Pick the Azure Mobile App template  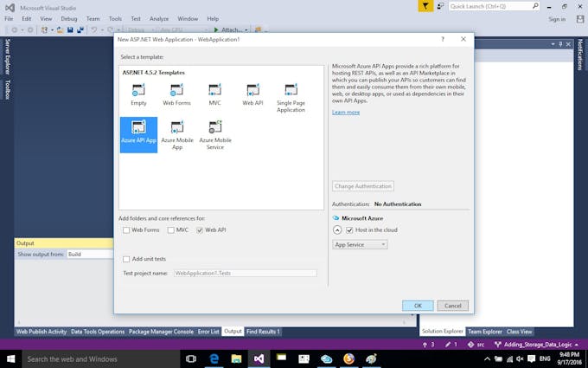pos(177,135)
